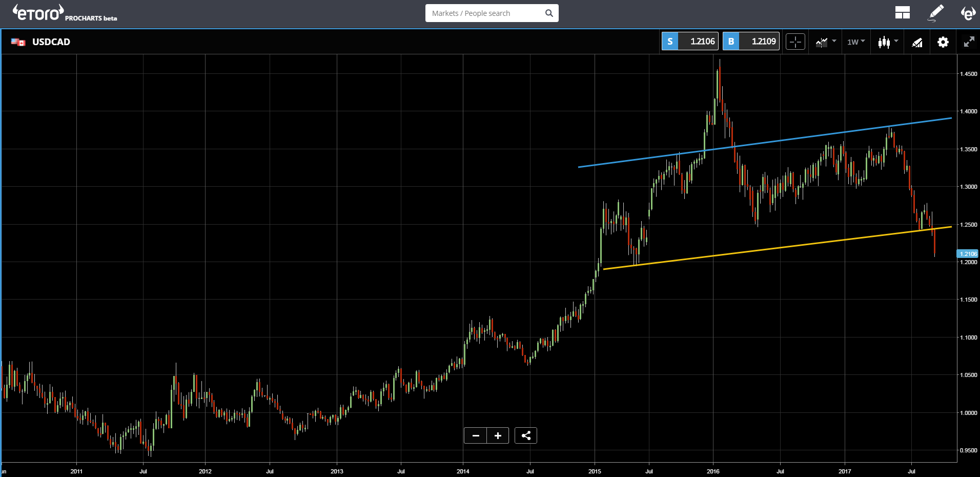980x477 pixels.
Task: Share the chart via share icon
Action: point(526,435)
